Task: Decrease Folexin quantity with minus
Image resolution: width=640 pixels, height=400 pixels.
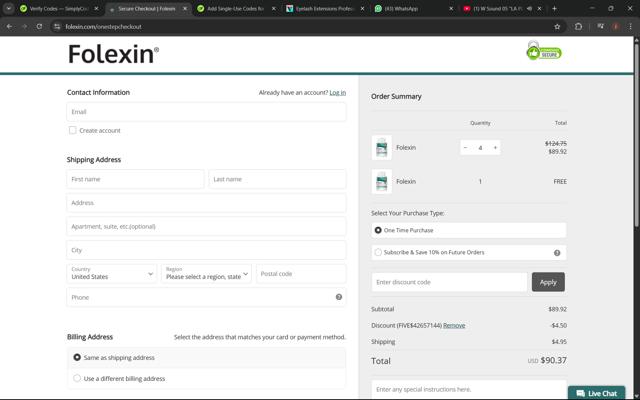Action: (465, 148)
